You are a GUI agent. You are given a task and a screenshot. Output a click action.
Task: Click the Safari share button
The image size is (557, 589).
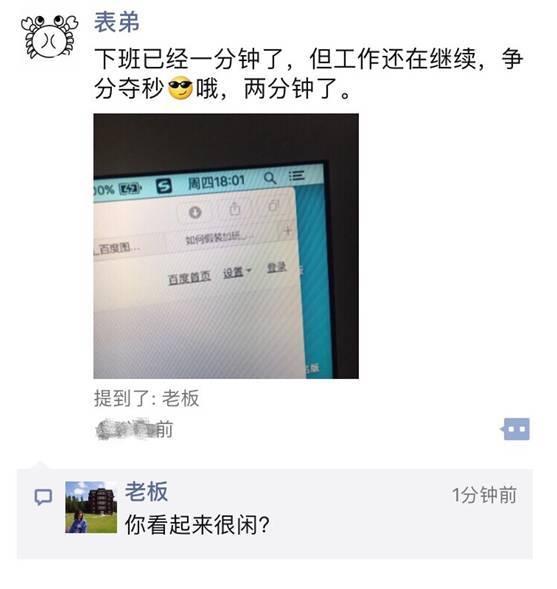pyautogui.click(x=235, y=209)
